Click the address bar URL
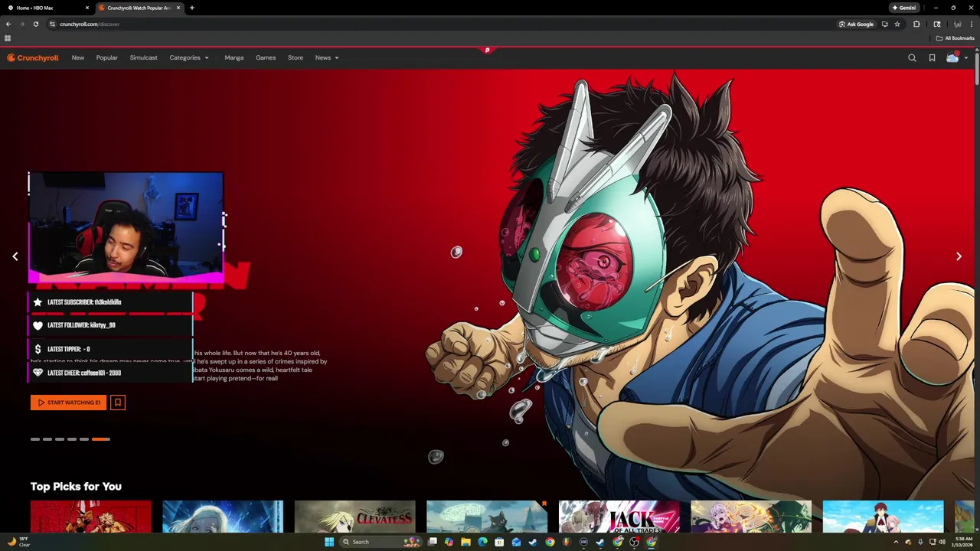This screenshot has height=551, width=980. 90,24
